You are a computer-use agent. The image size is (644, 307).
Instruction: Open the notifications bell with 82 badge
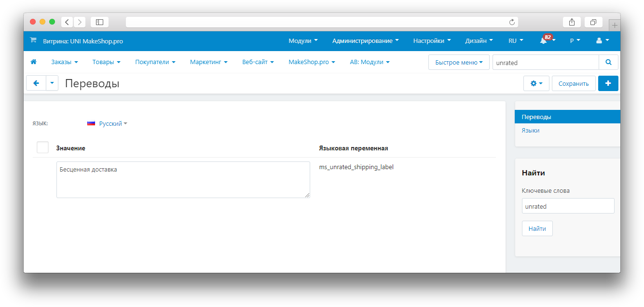tap(544, 41)
